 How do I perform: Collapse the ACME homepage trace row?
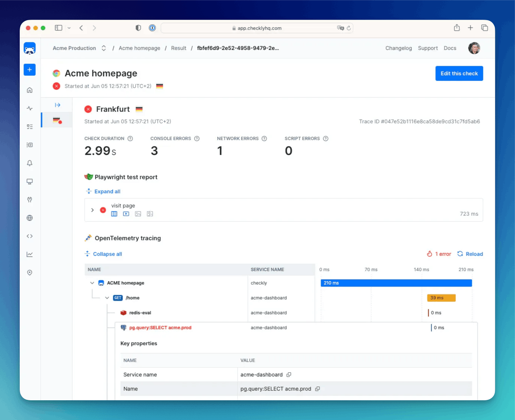point(92,283)
